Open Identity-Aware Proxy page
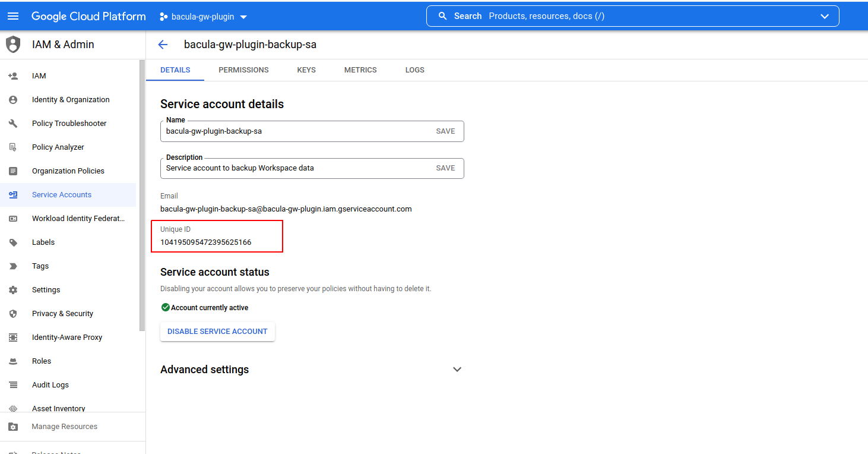This screenshot has height=454, width=868. (68, 338)
